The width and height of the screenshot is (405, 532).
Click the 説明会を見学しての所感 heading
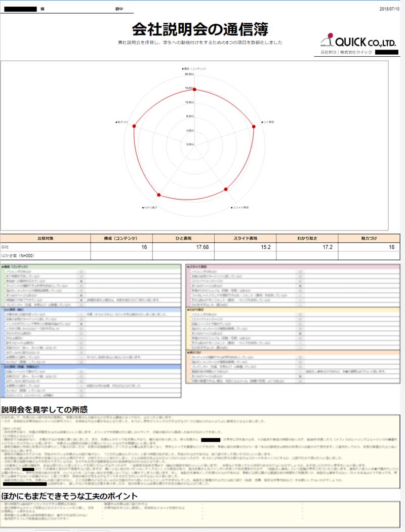coord(45,409)
